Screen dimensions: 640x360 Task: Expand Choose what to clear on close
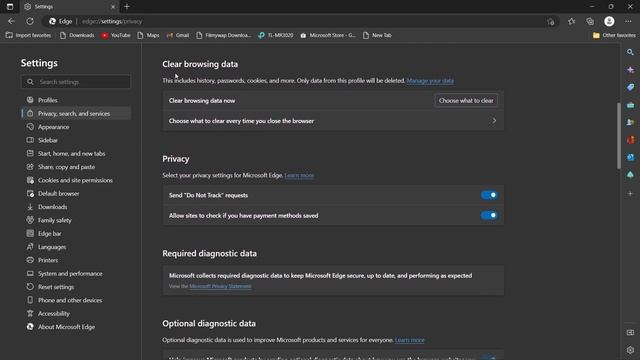pyautogui.click(x=333, y=121)
